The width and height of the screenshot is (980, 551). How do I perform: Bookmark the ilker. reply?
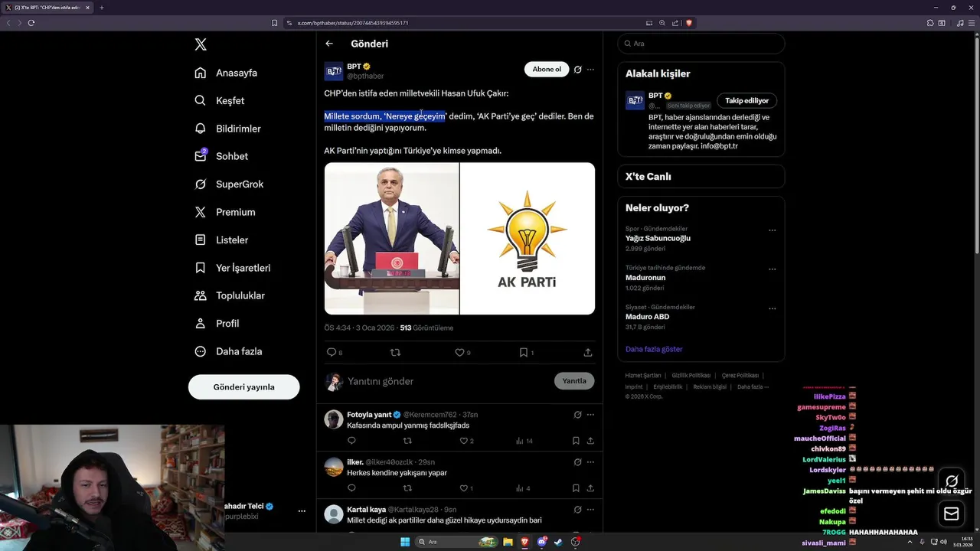click(x=576, y=488)
